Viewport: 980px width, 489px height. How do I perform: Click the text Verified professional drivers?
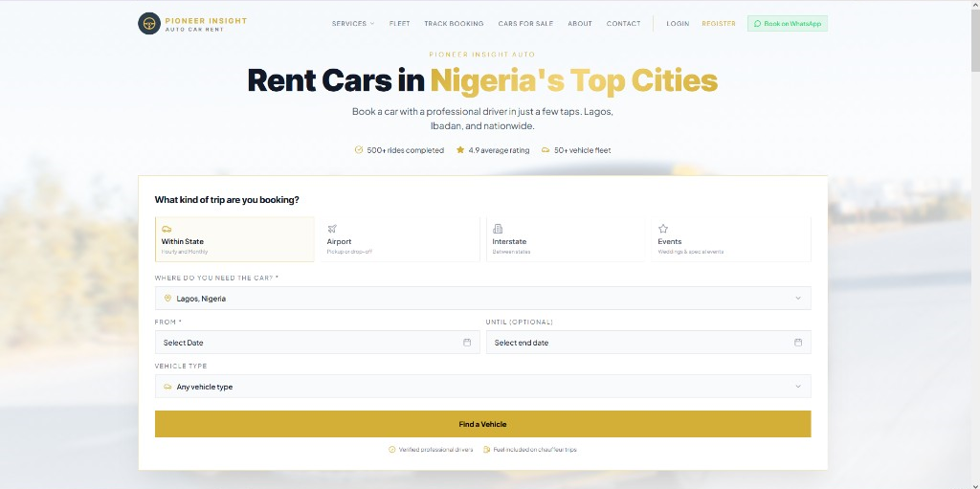point(435,450)
